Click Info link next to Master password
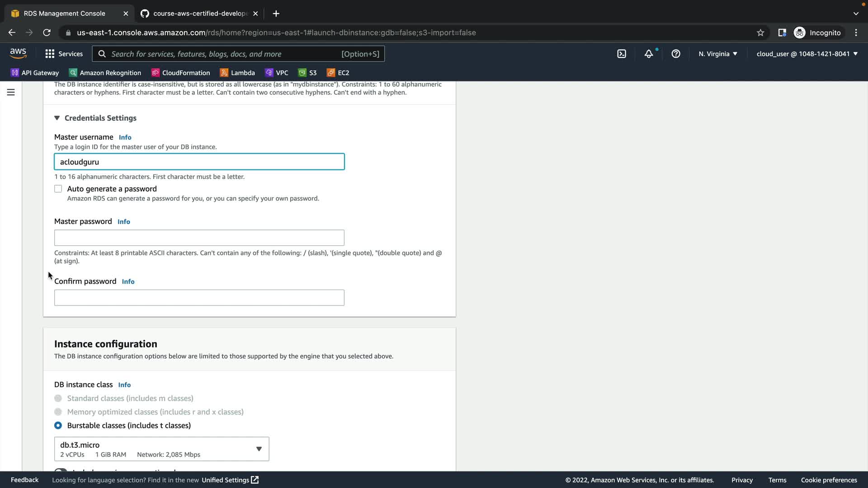 tap(123, 222)
